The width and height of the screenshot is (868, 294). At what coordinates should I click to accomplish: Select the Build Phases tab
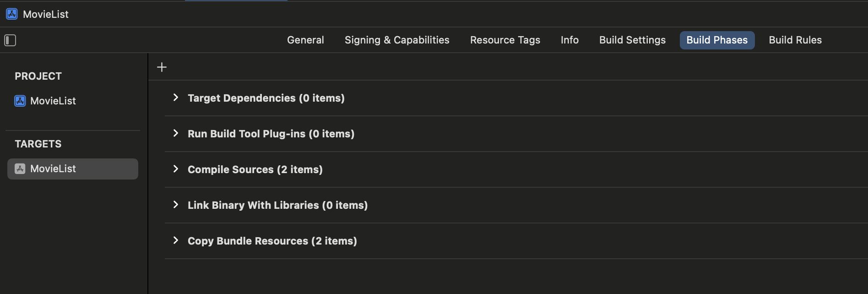pos(717,40)
